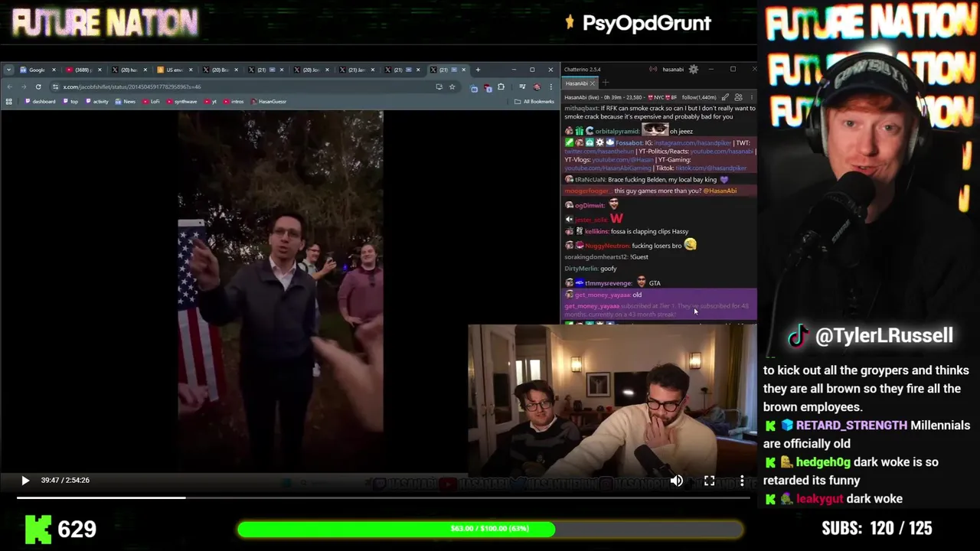
Task: Open the dashboard bookmark
Action: [40, 101]
